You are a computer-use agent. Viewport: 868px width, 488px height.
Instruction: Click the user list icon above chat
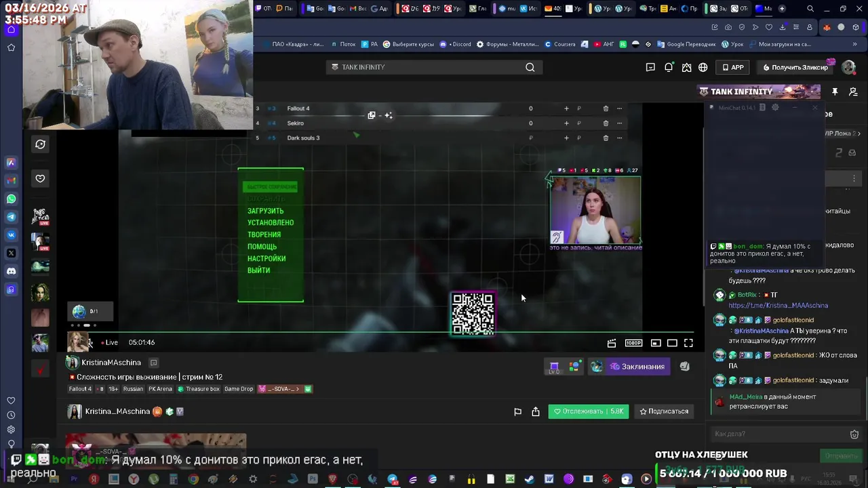853,91
